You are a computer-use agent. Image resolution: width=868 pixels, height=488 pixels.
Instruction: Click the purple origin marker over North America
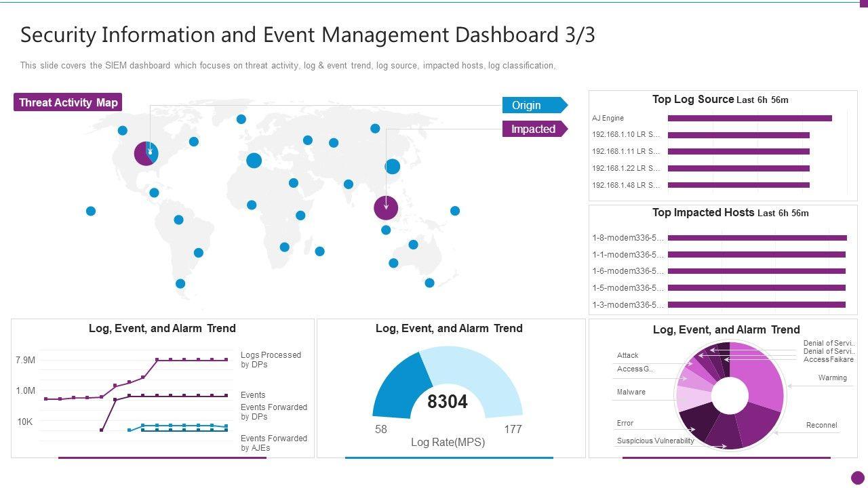coord(146,154)
